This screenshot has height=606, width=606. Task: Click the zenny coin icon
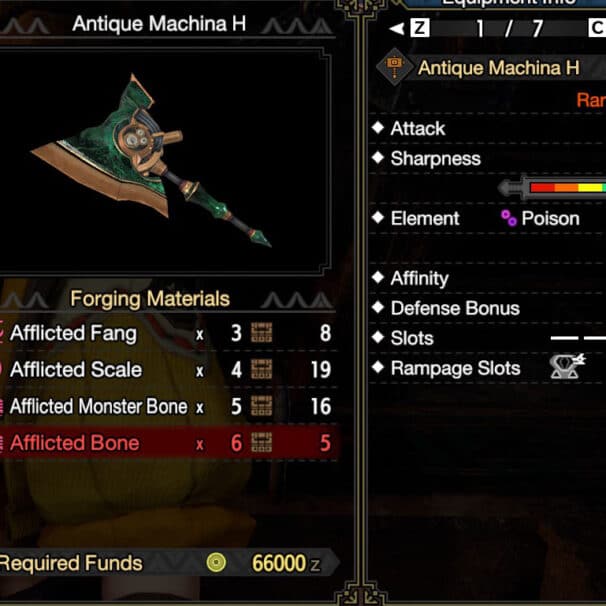point(216,563)
